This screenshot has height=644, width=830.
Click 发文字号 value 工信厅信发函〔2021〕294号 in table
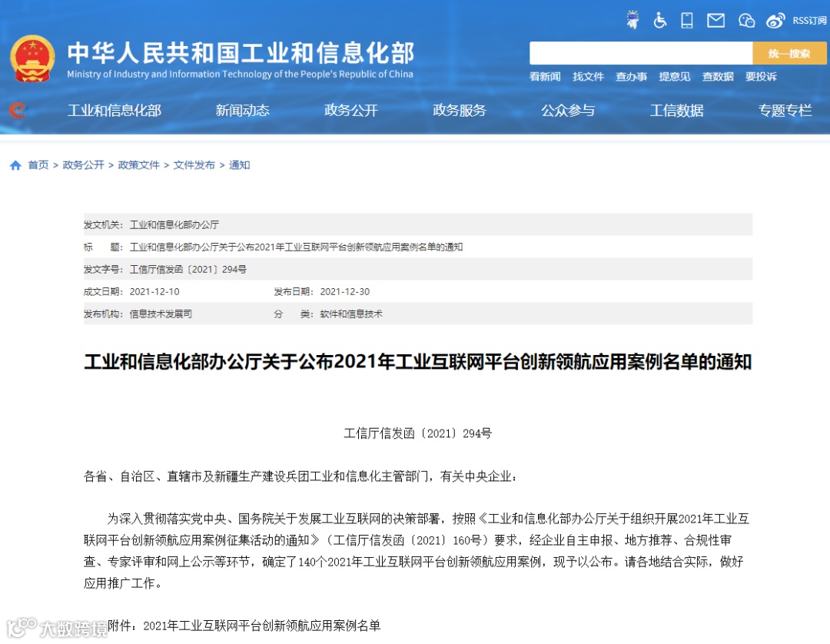click(x=188, y=269)
